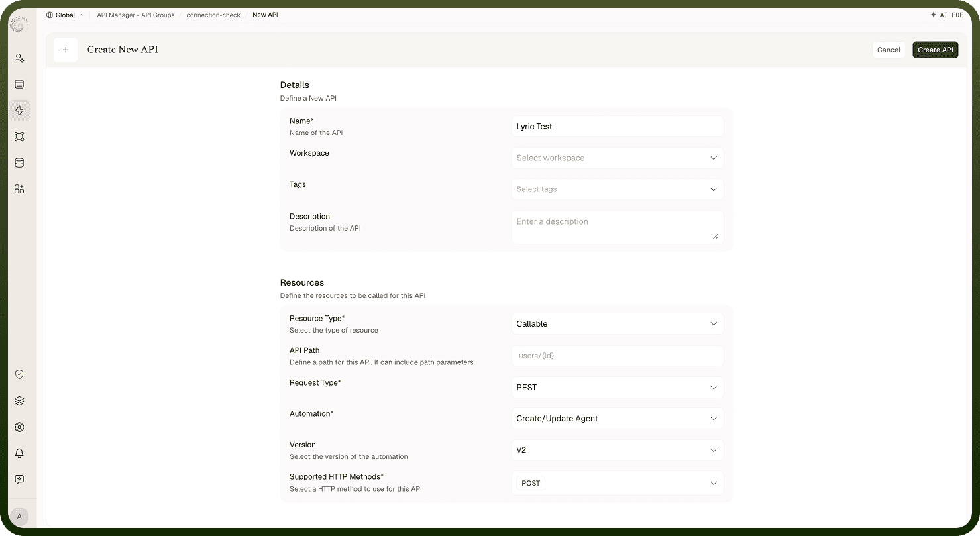Click the Enter a description text area
The height and width of the screenshot is (536, 980).
(618, 227)
